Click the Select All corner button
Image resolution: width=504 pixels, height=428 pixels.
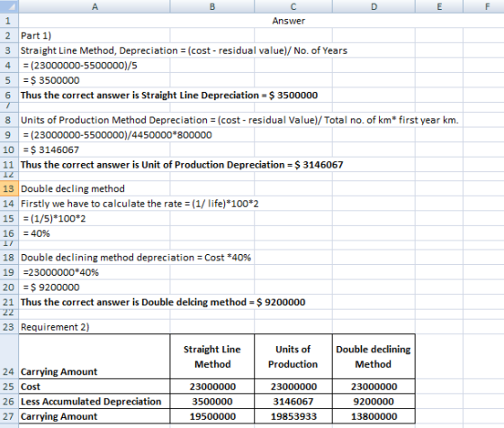coord(9,6)
